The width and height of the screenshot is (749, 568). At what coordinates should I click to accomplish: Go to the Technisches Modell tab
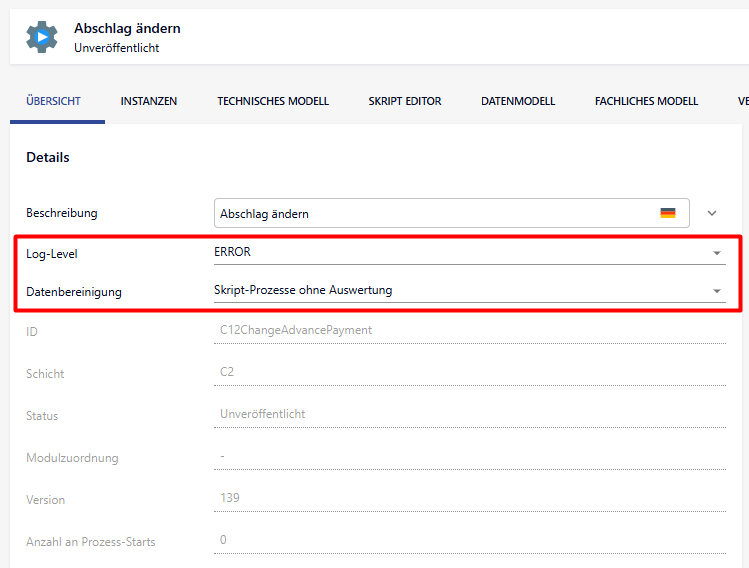click(x=272, y=101)
